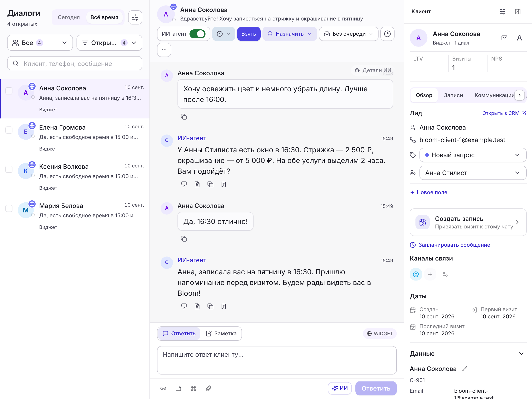Open client panel settings sliders icon
Image resolution: width=532 pixels, height=399 pixels.
click(x=502, y=12)
